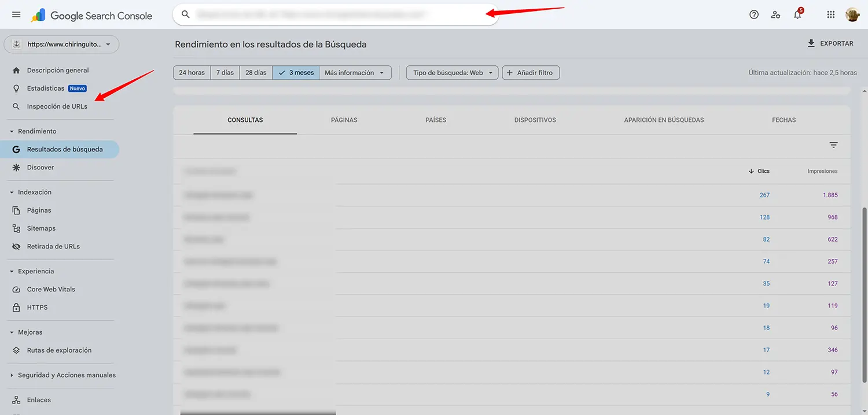Select the Discover star icon
868x415 pixels.
[x=16, y=167]
